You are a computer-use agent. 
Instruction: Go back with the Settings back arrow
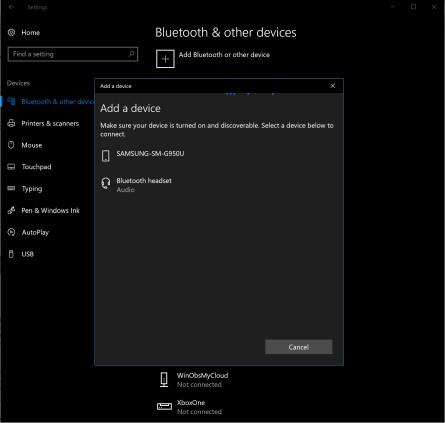(x=11, y=7)
